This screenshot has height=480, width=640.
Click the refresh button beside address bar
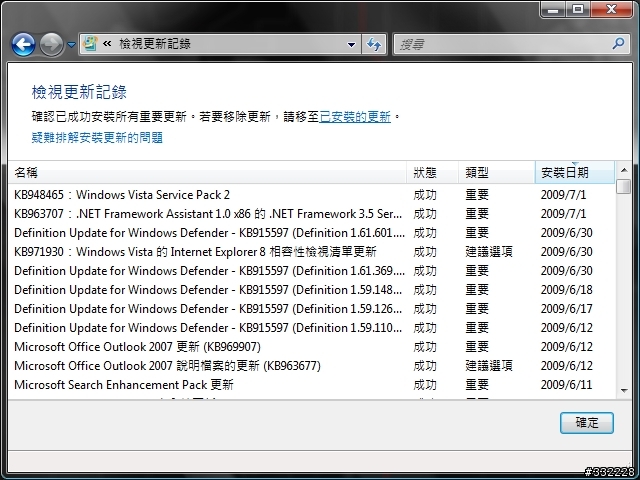[374, 44]
